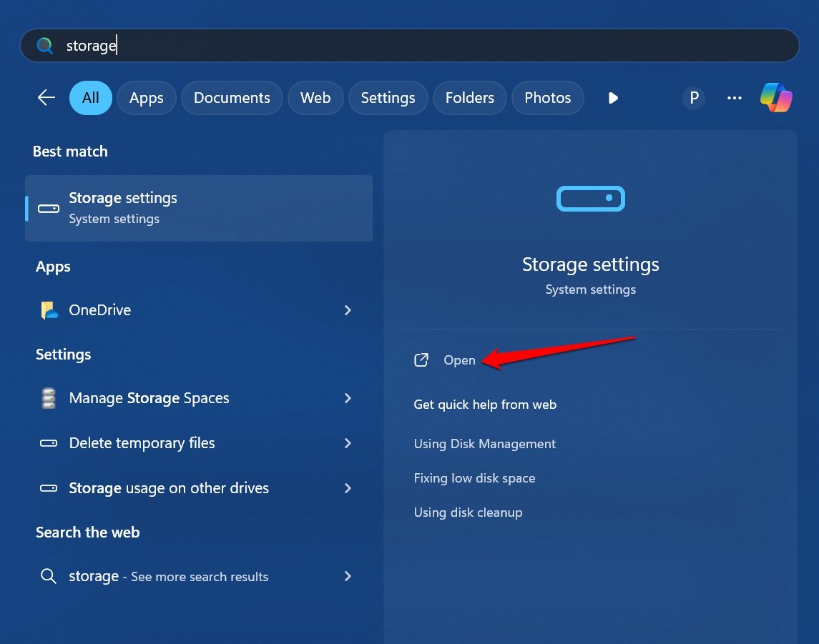Switch to the Folders filter tab
819x644 pixels.
point(469,98)
